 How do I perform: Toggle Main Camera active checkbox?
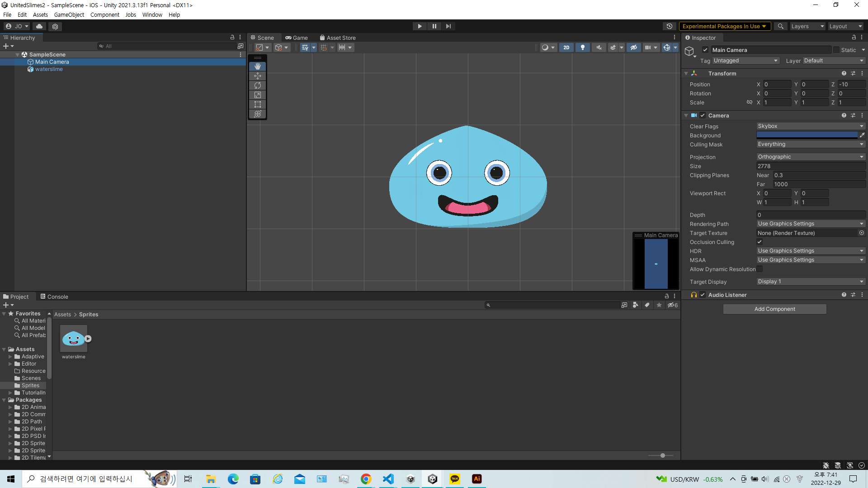(705, 50)
